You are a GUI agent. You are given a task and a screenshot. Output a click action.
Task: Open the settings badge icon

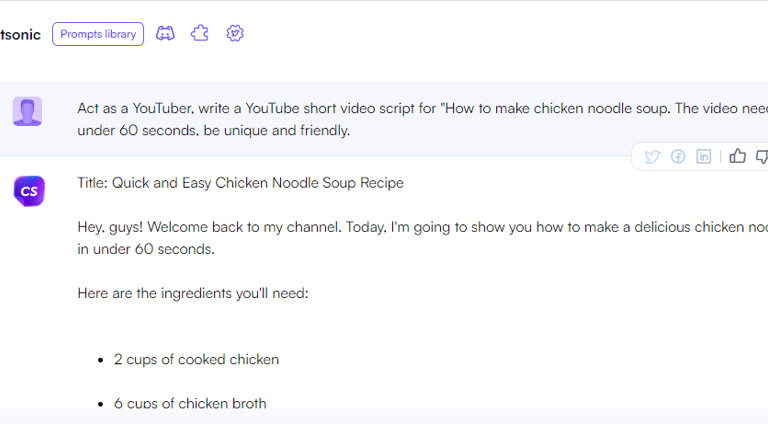pos(235,34)
